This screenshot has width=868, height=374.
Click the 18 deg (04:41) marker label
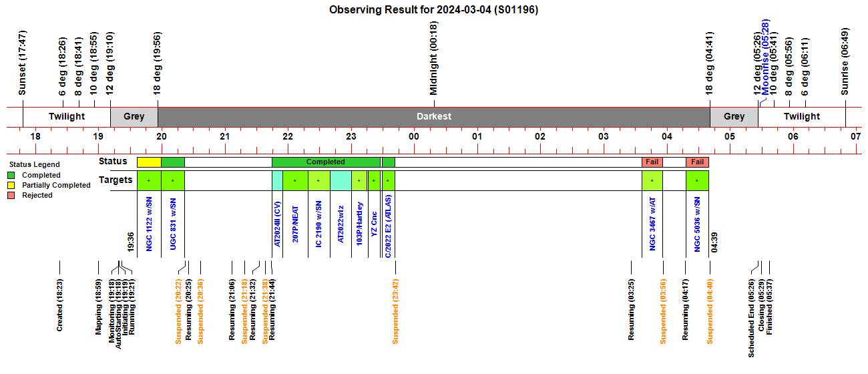709,63
